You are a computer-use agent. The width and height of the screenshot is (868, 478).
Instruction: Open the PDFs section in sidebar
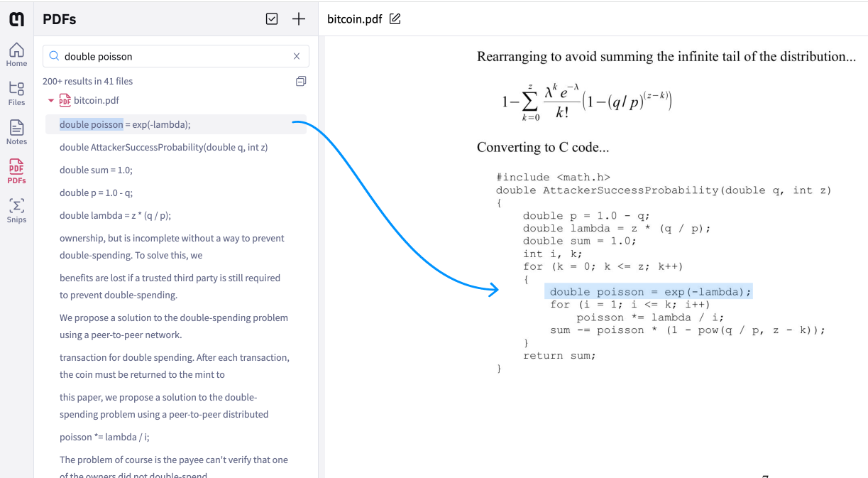pyautogui.click(x=16, y=172)
